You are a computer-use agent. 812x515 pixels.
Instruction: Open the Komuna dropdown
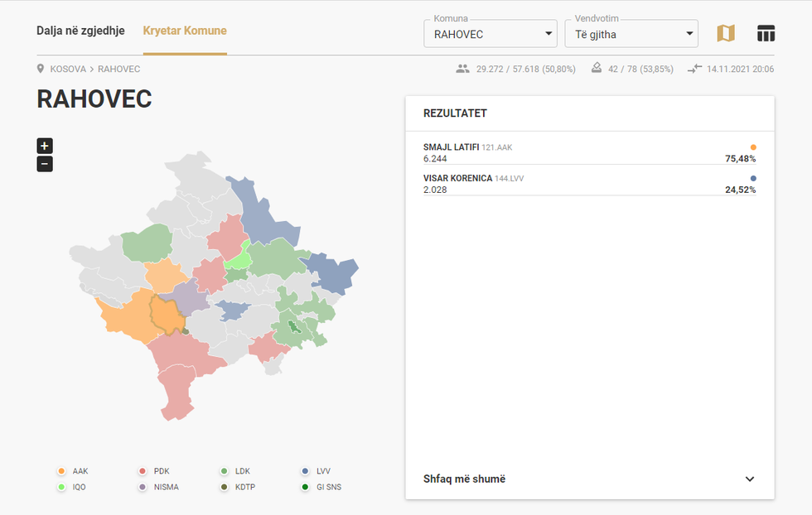(490, 35)
